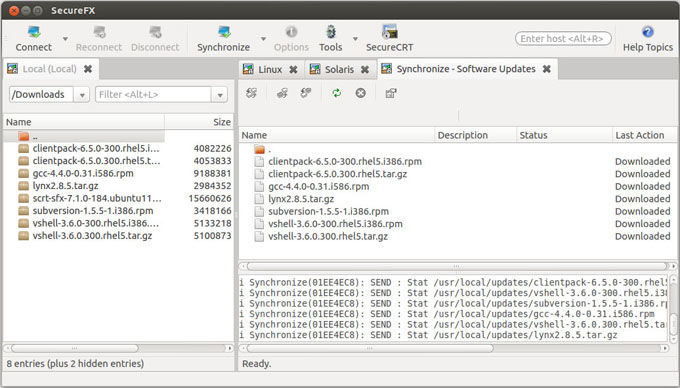The height and width of the screenshot is (388, 680).
Task: Click log line for lynx2.8.5.tar.gz
Action: [428, 335]
